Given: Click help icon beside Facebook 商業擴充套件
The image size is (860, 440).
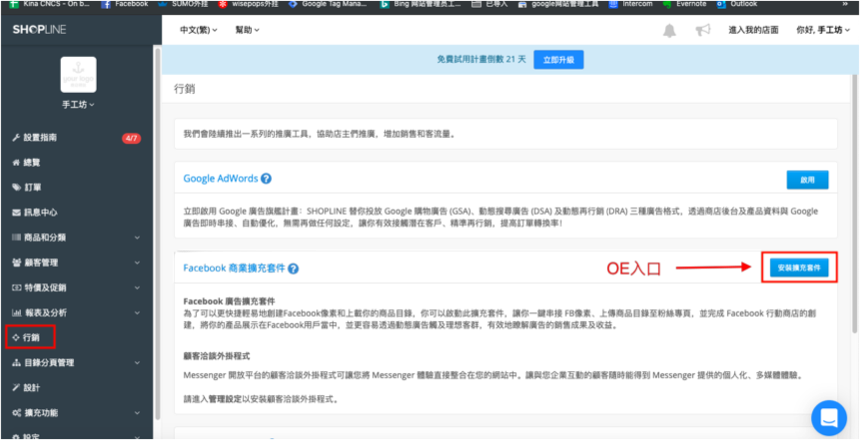Looking at the screenshot, I should pyautogui.click(x=293, y=269).
